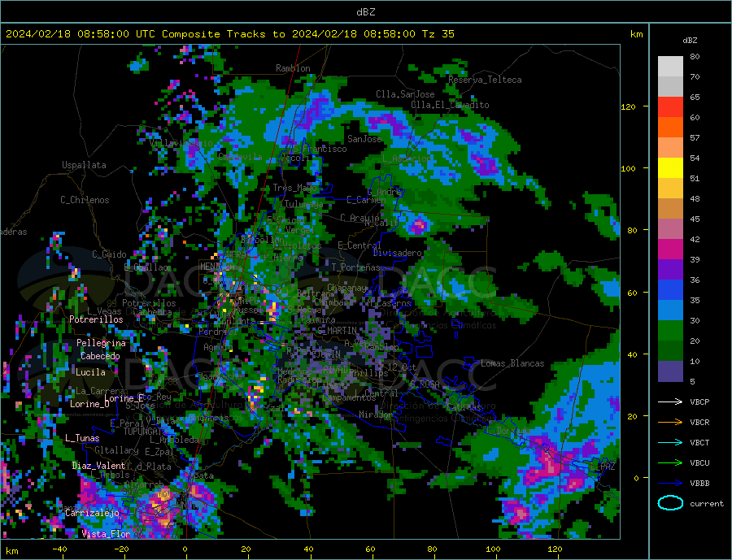Viewport: 732px width, 560px height.
Task: Click the orange VBCR arrow in legend
Action: pos(671,423)
